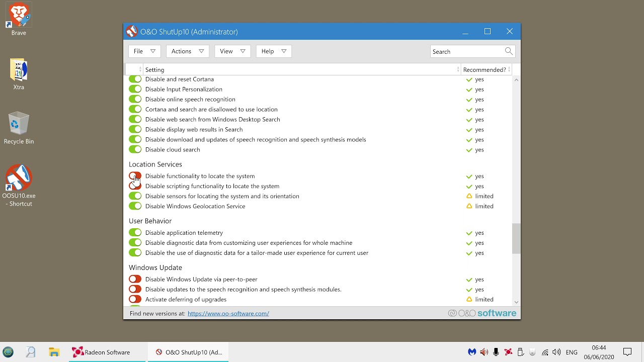644x362 pixels.
Task: Toggle Disable Windows Geolocation Service
Action: [x=135, y=206]
